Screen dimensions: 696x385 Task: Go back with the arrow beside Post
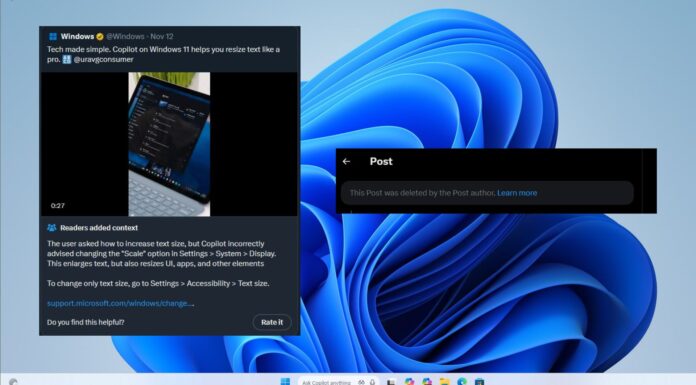346,162
